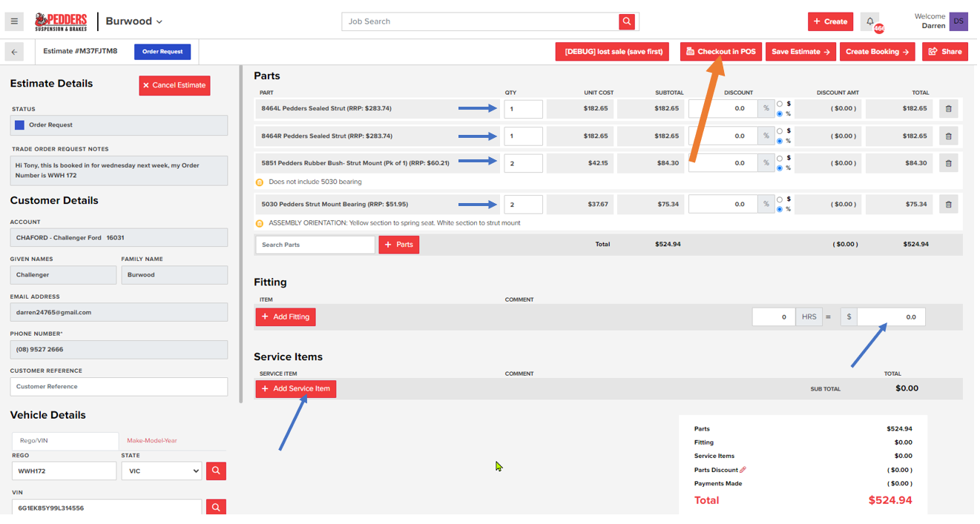Switch to the Rego/VIN tab
980x524 pixels.
click(x=65, y=441)
